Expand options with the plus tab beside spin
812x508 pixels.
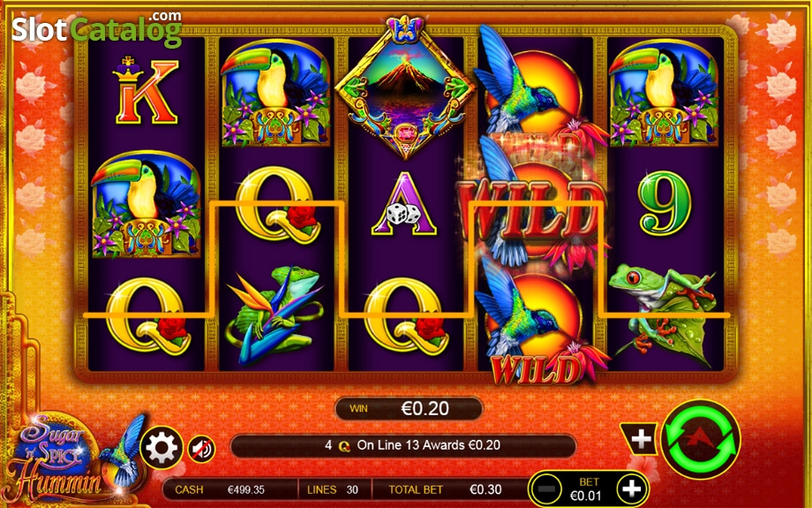pos(638,439)
